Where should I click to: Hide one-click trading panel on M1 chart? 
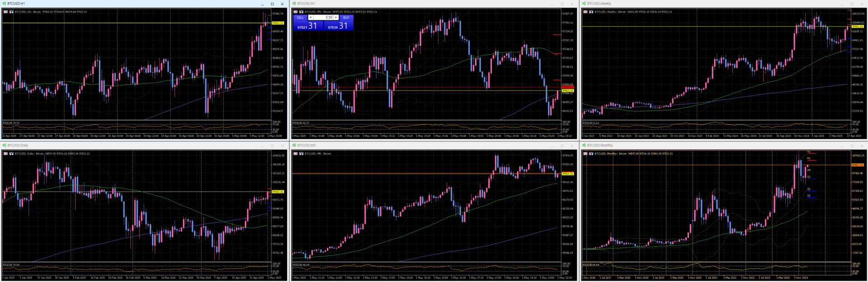click(296, 12)
